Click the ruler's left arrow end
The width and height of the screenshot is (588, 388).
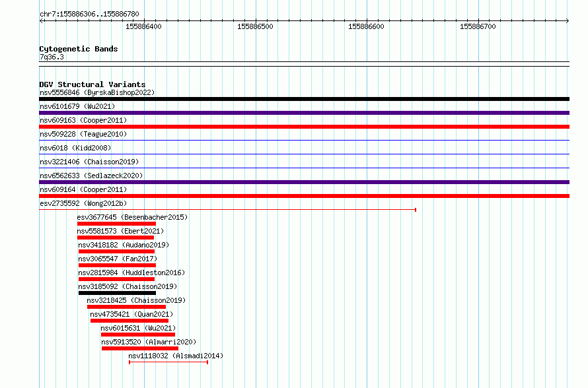tap(41, 21)
